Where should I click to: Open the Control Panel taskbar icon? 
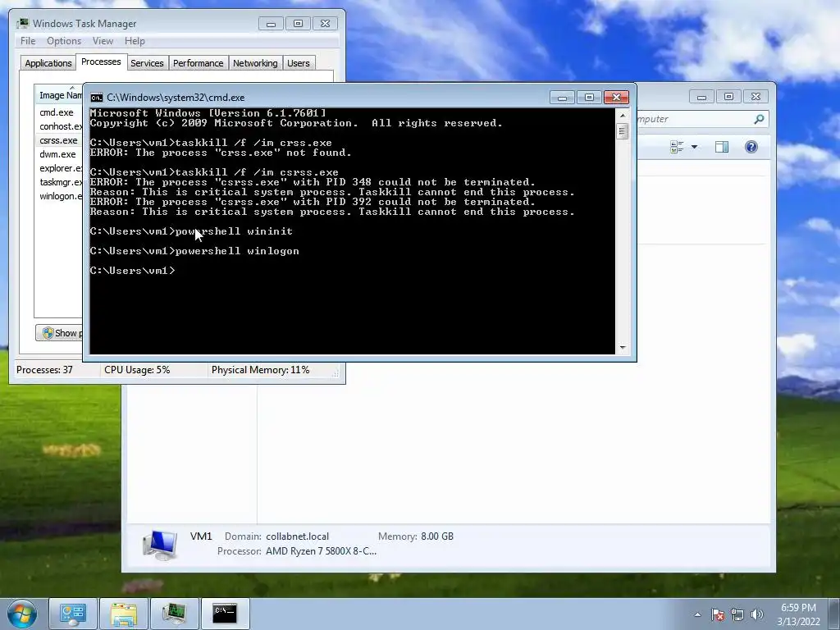(x=73, y=614)
